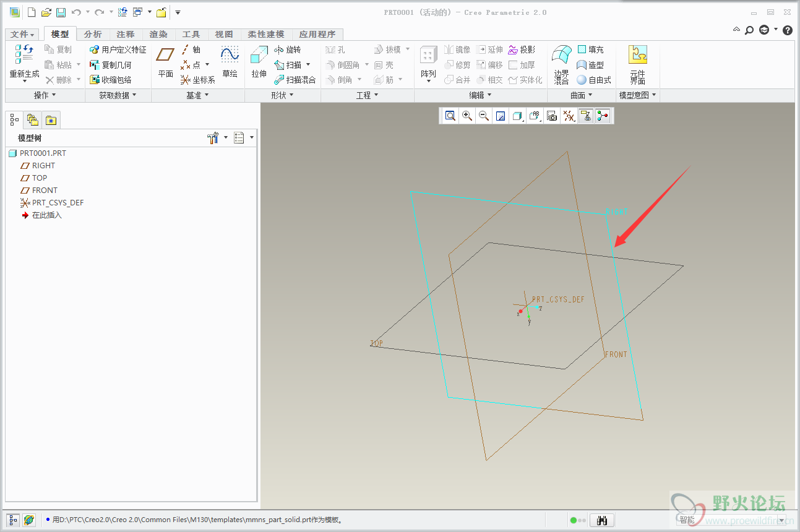This screenshot has width=800, height=532.
Task: Expand the 基准 group menu
Action: tap(197, 95)
